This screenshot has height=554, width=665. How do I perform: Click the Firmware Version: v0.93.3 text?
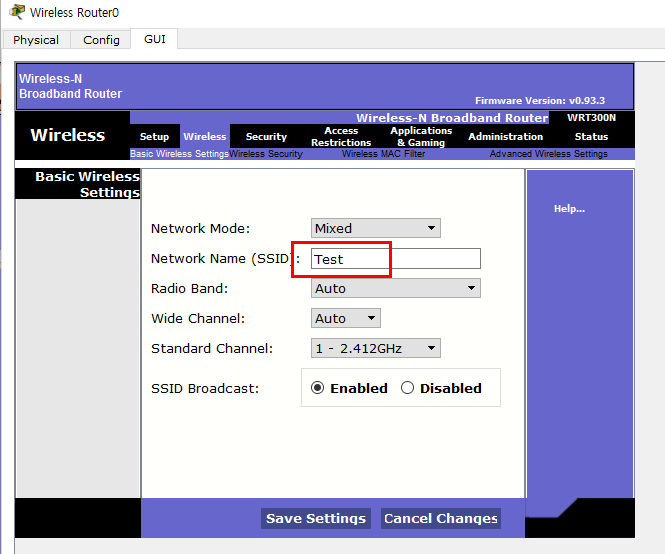(540, 101)
